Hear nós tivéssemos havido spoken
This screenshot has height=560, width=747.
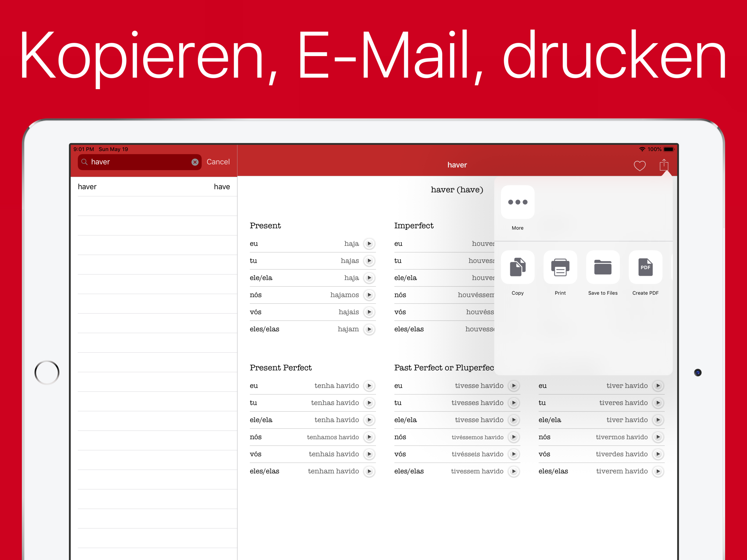coord(514,437)
